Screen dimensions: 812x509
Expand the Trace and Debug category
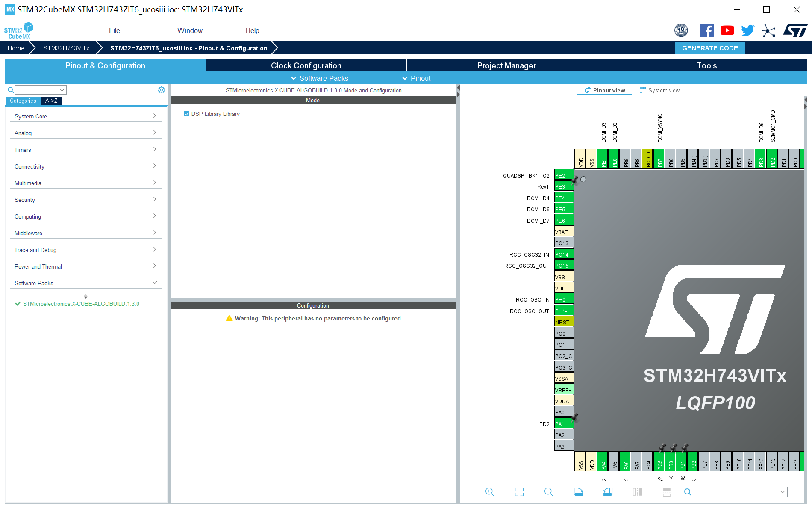(86, 250)
